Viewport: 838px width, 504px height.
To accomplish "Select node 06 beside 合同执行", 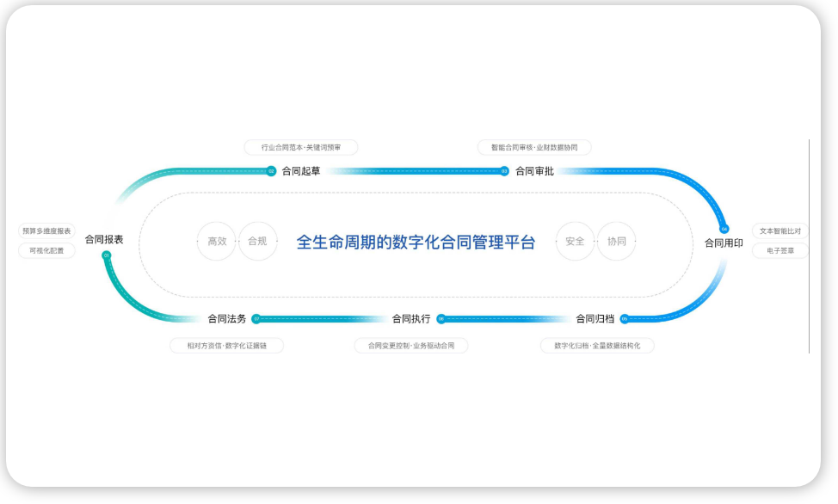I will [x=441, y=319].
